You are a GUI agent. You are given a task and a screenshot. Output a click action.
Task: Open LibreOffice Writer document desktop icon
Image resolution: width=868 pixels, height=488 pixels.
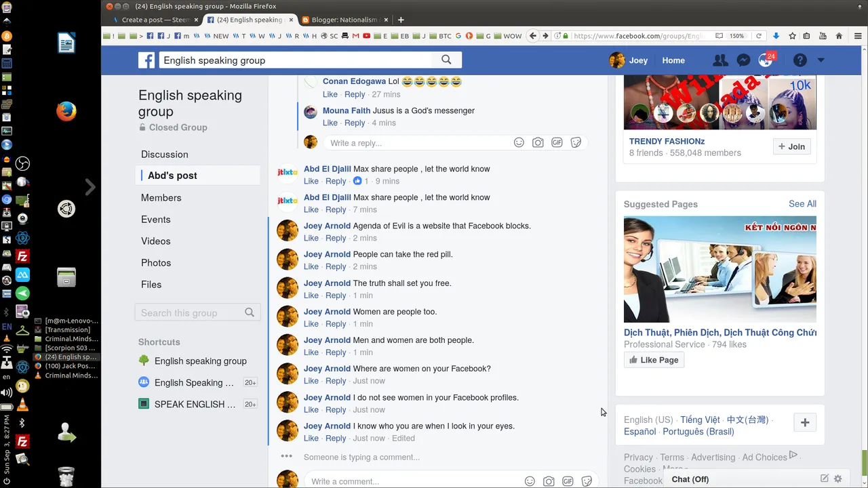(66, 43)
